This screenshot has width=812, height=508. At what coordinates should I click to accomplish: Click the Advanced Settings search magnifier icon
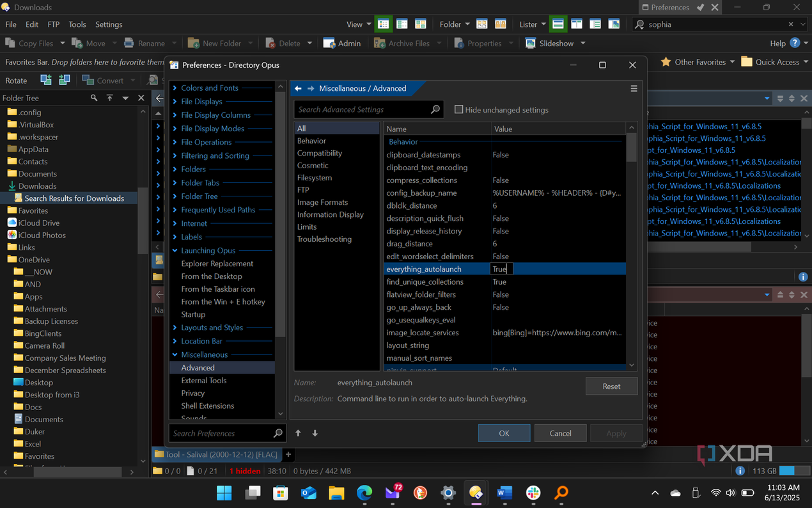(x=435, y=109)
